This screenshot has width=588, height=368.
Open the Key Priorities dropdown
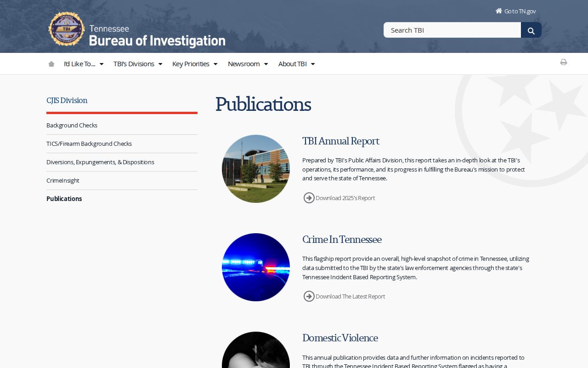(x=195, y=64)
